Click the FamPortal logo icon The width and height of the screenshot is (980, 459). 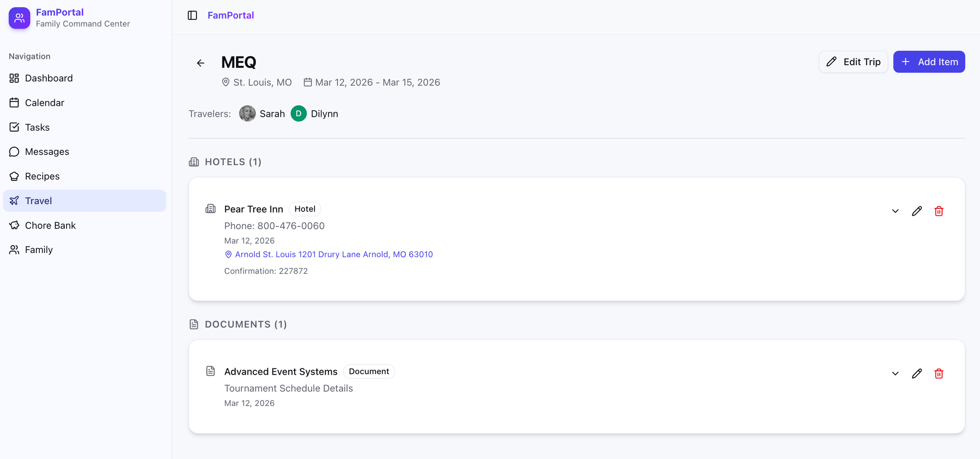click(19, 18)
